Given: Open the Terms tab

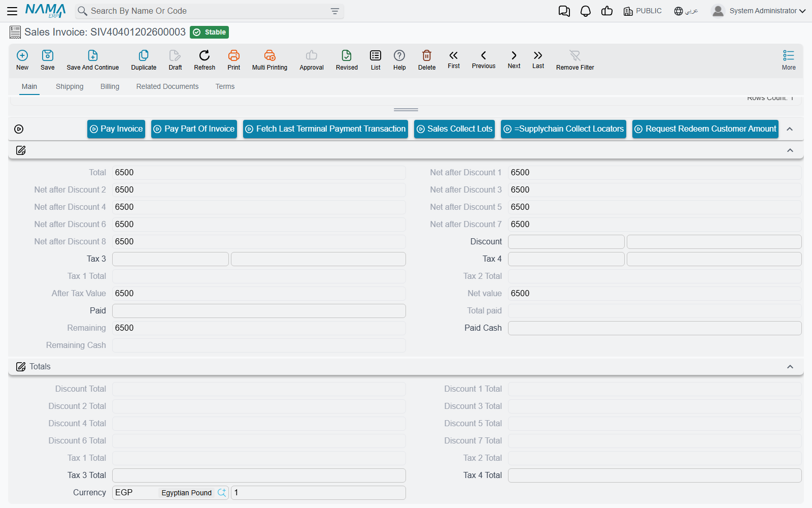Looking at the screenshot, I should (x=225, y=87).
